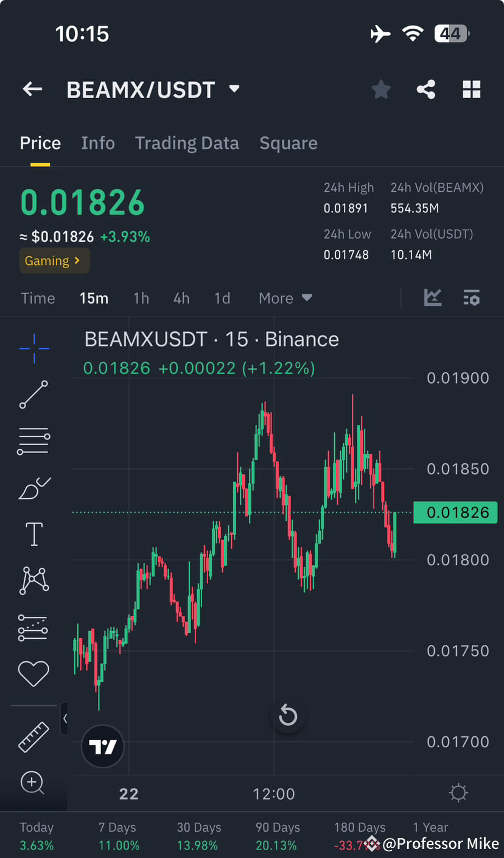Select the text annotation tool
The image size is (504, 858).
(33, 533)
